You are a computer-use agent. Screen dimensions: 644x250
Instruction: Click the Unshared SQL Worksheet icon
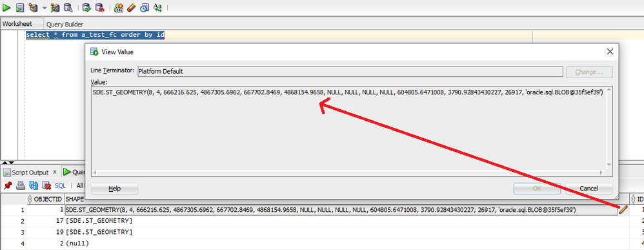point(119,7)
